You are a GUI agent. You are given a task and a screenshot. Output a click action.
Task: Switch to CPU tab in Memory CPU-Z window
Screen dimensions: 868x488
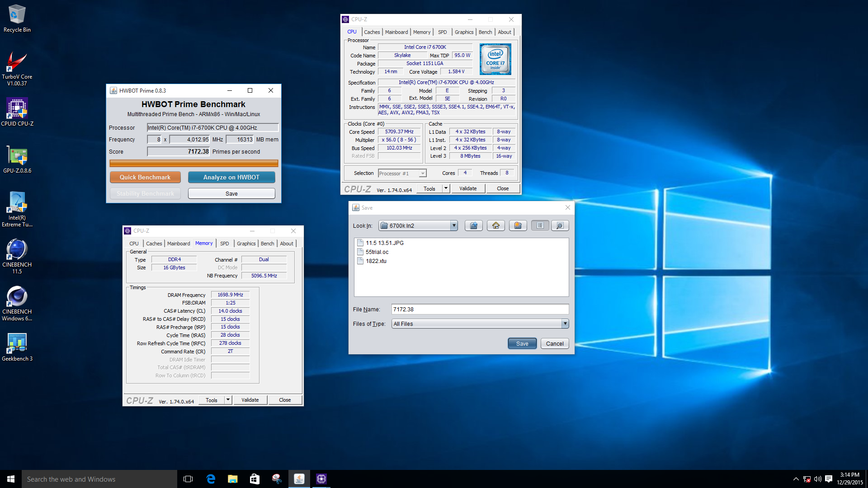point(134,244)
